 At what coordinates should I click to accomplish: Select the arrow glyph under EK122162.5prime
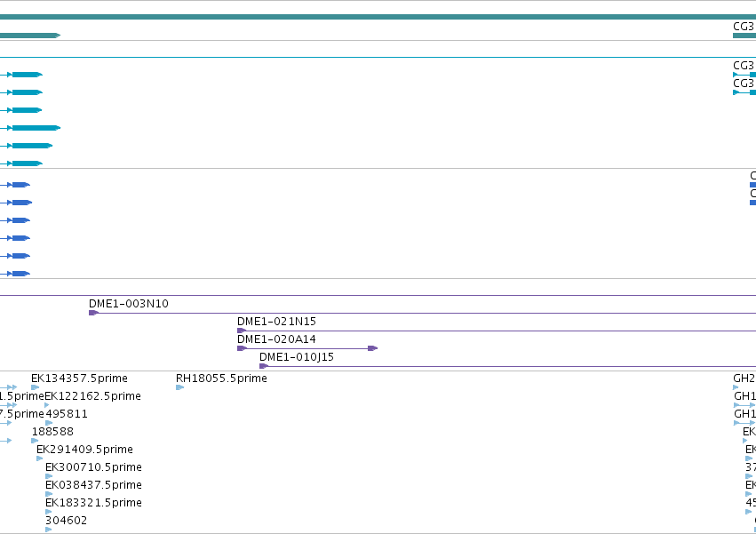point(47,405)
